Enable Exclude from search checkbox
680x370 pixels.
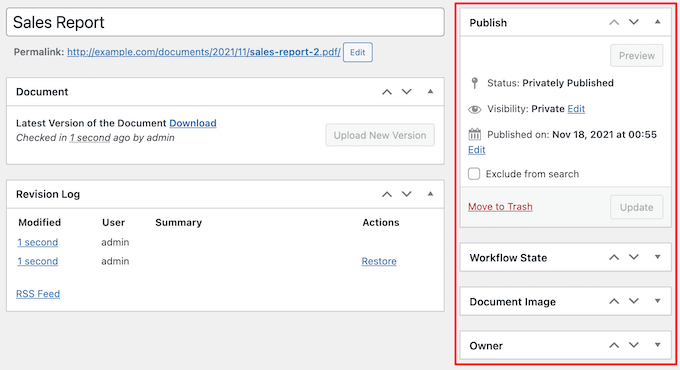click(474, 174)
